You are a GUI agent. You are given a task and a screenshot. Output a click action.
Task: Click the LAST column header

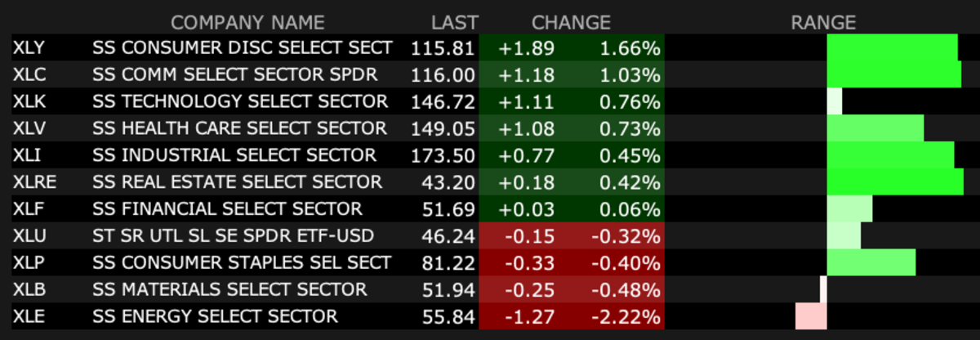455,22
